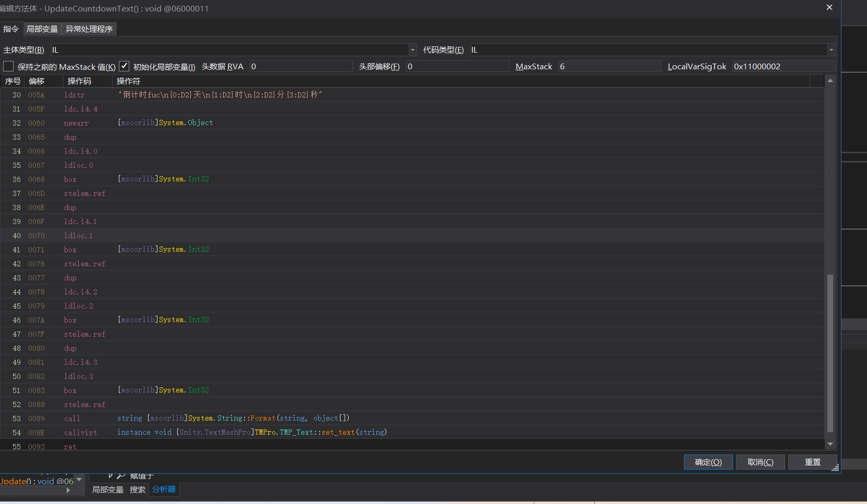
Task: Click into the MaxStack value field
Action: (x=609, y=66)
